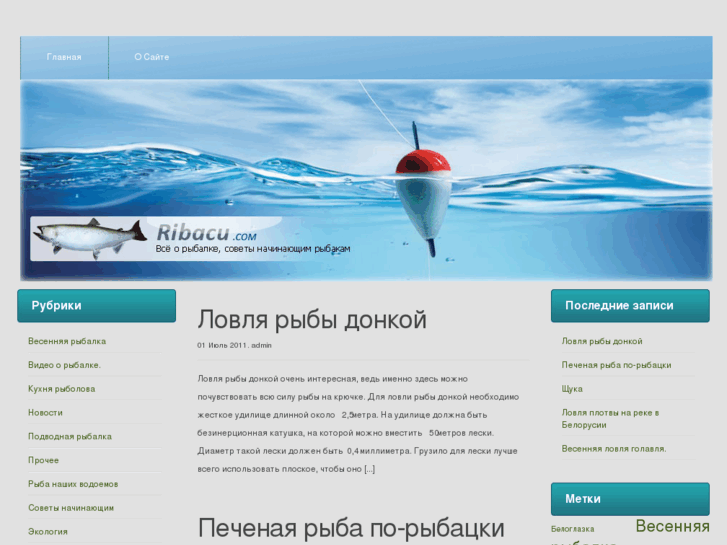This screenshot has height=545, width=727.
Task: Open category Весенняя рыбалка
Action: click(x=67, y=341)
